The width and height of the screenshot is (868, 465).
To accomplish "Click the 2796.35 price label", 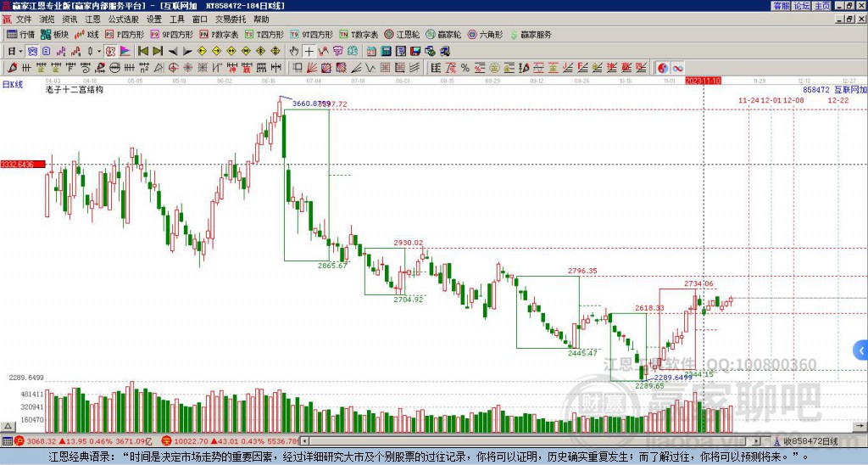I will coord(582,271).
